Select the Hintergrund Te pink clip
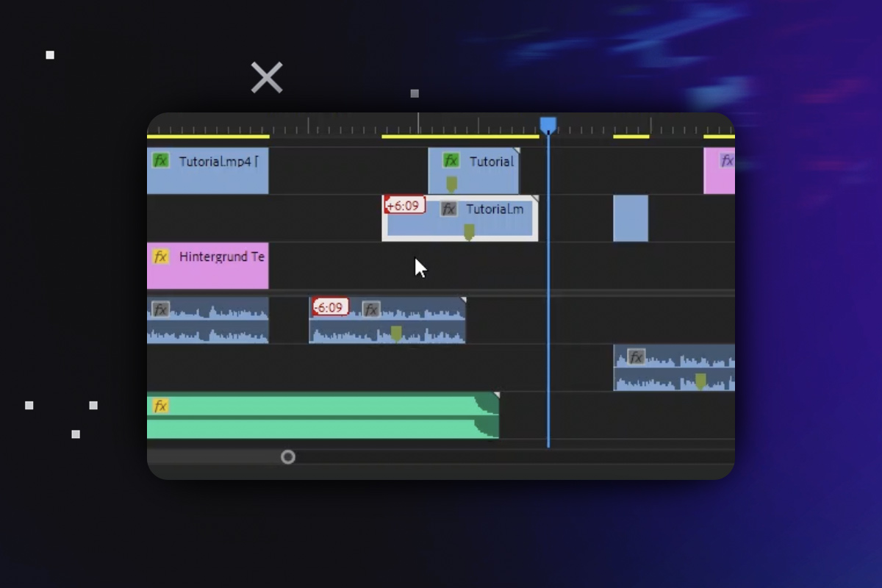882x588 pixels. click(208, 265)
